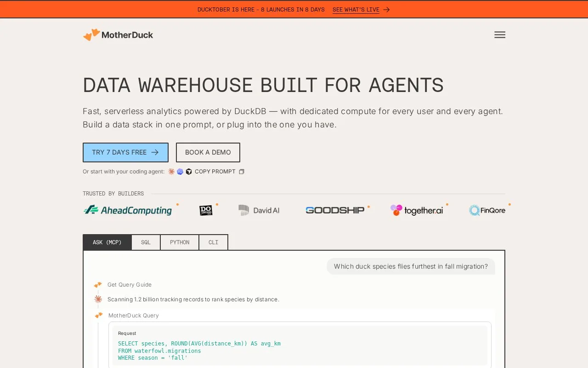Open the SEE WHAT'S LIVE link

[x=356, y=10]
